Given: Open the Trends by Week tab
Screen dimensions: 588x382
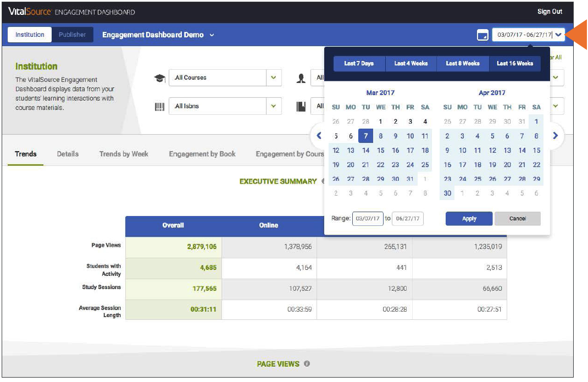Looking at the screenshot, I should (124, 154).
